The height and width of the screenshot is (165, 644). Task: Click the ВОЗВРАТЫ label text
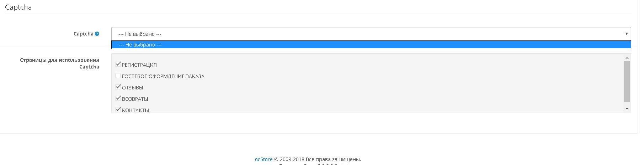pos(135,99)
